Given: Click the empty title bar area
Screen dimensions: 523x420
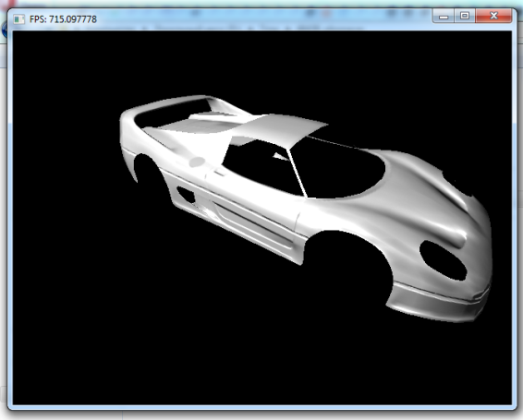Looking at the screenshot, I should [x=263, y=18].
